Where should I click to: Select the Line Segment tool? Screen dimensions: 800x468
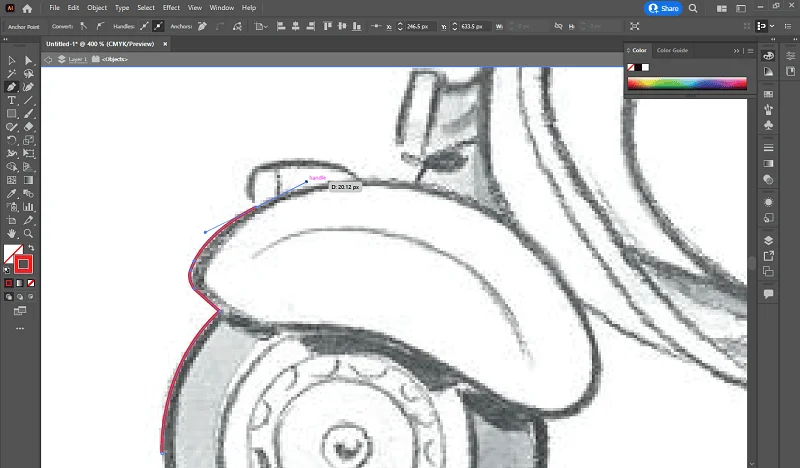29,101
